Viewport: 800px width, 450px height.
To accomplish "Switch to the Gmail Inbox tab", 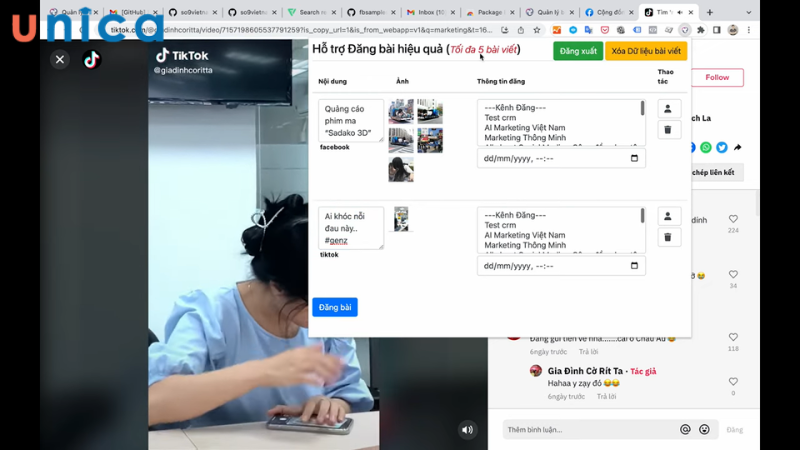I will tap(431, 12).
